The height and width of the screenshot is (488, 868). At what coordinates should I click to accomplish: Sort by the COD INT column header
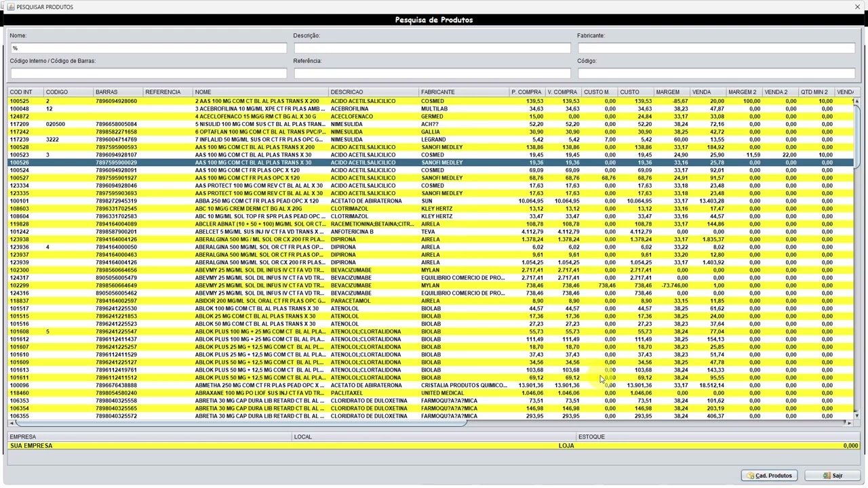click(x=26, y=92)
